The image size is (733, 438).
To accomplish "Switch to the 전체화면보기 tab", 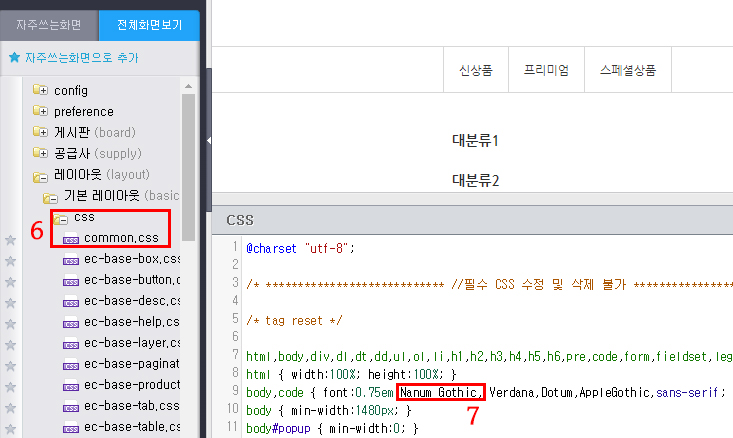I will (x=149, y=25).
